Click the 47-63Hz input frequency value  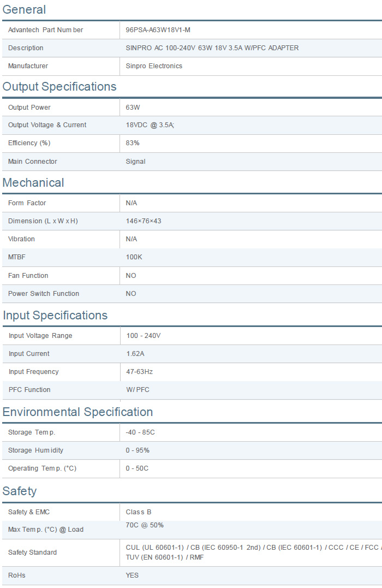point(140,372)
